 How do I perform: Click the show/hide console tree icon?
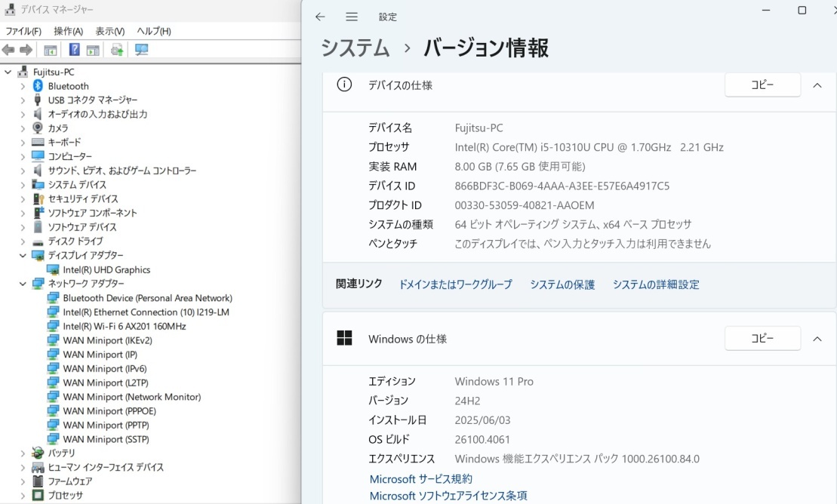tap(50, 50)
